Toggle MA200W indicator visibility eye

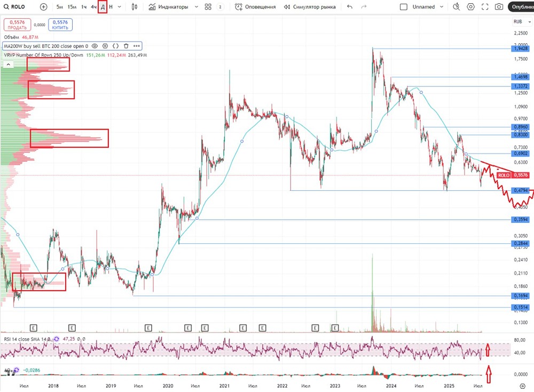[x=95, y=46]
